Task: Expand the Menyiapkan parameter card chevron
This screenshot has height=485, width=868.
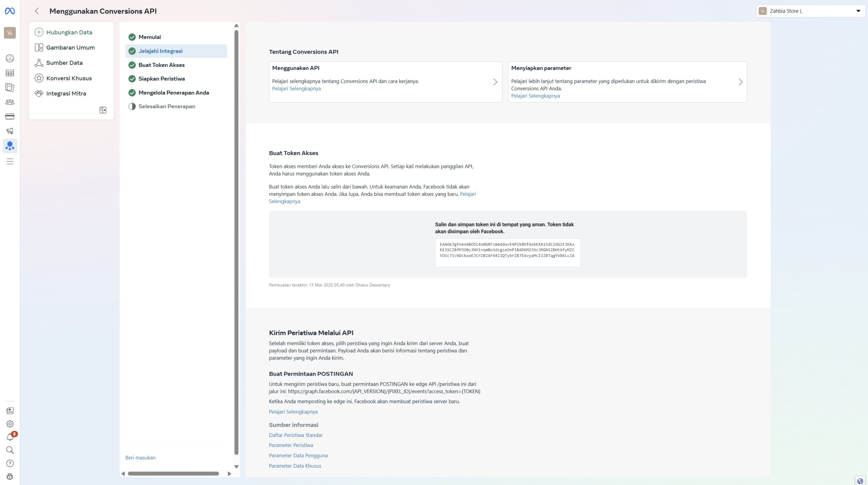Action: coord(740,82)
